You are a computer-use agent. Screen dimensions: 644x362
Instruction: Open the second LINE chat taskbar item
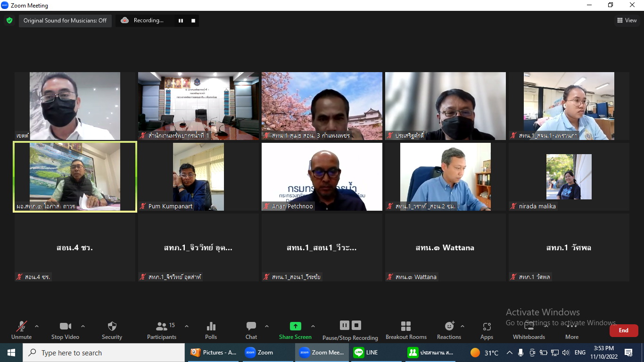point(430,353)
